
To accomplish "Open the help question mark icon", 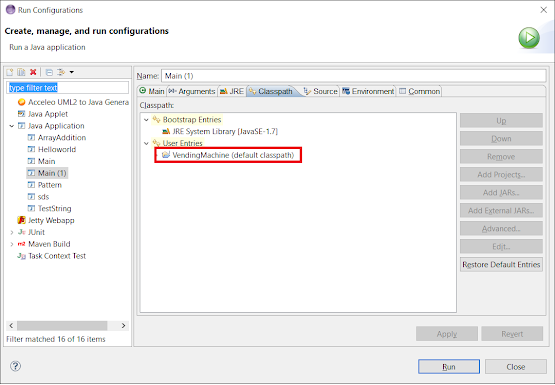I will coord(16,366).
